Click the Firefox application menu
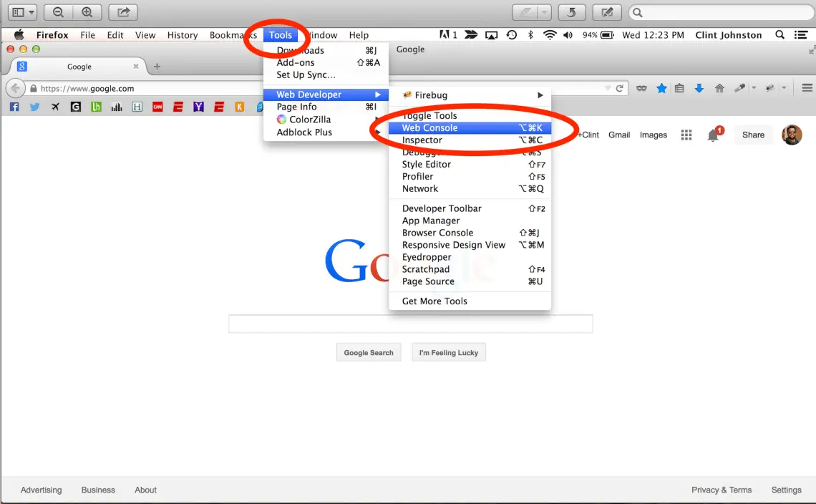The height and width of the screenshot is (504, 816). point(52,35)
